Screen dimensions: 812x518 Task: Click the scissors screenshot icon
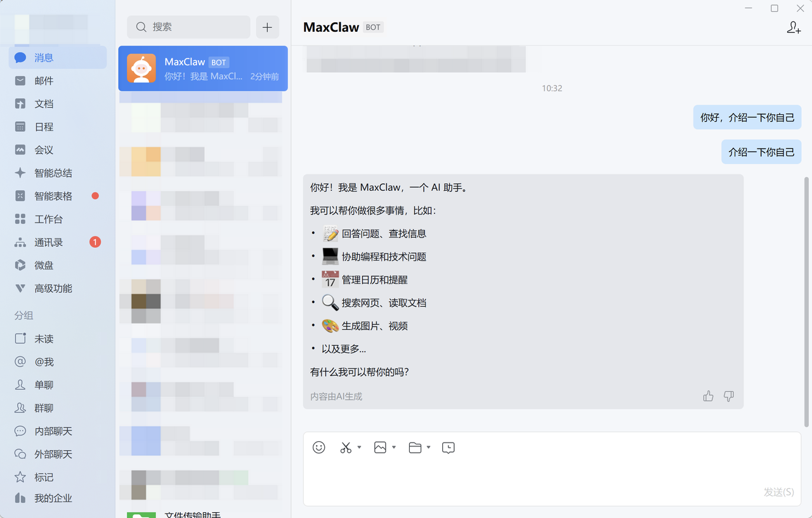point(346,448)
